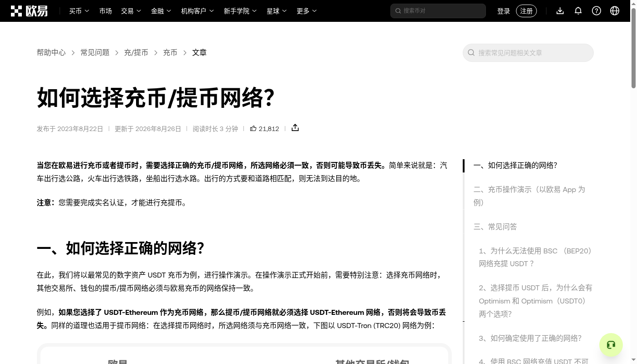Screen dimensions: 637x364
Task: Open the 市场 menu item
Action: coord(106,11)
